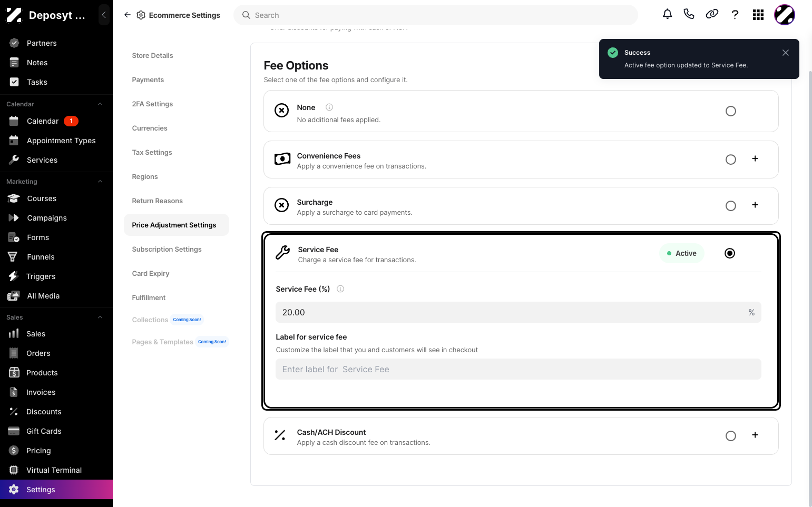Open the help question mark icon
The image size is (812, 507).
(735, 15)
